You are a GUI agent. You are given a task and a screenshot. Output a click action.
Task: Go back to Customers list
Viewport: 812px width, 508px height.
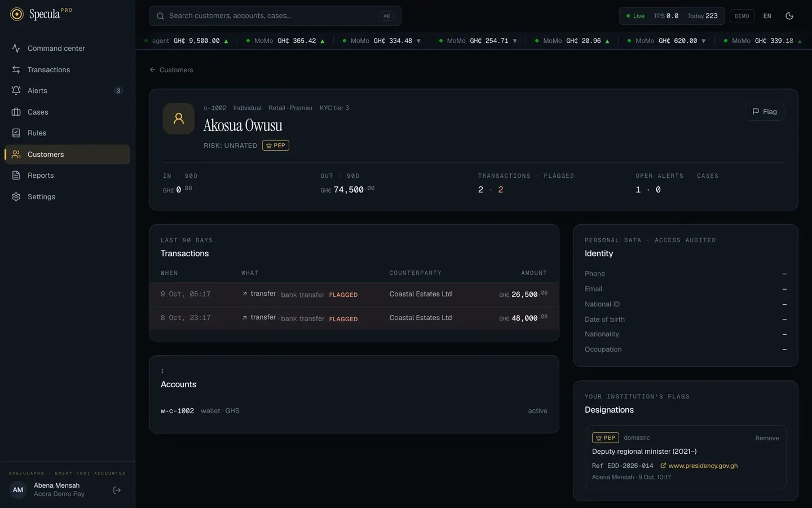pos(171,70)
